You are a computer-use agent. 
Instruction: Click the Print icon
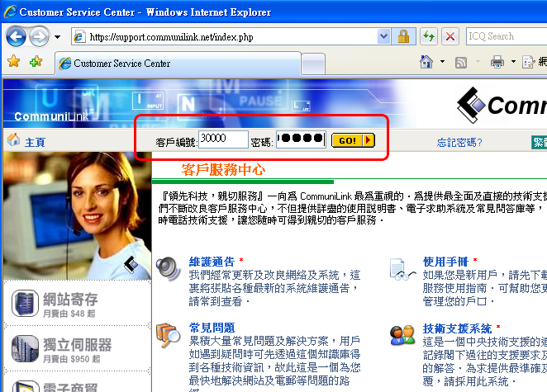click(x=497, y=62)
